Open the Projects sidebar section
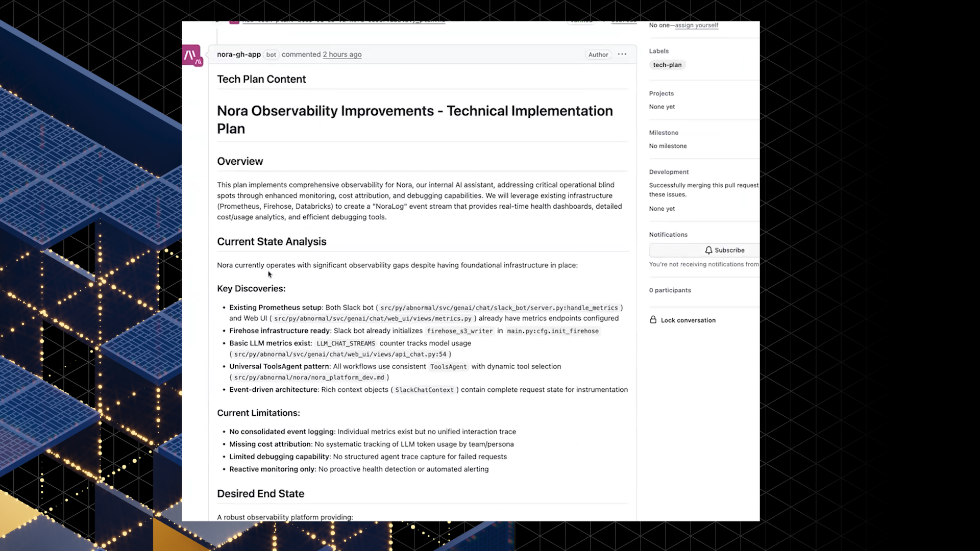 pyautogui.click(x=661, y=93)
